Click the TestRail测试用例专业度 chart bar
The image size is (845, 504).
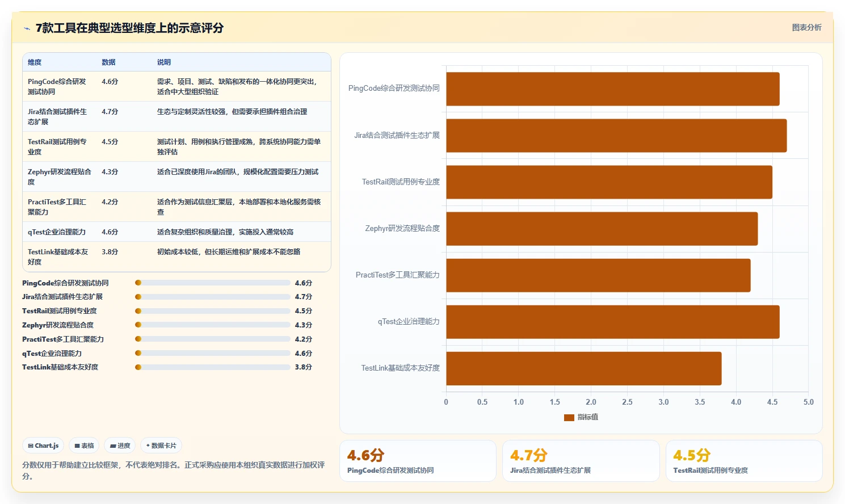609,182
